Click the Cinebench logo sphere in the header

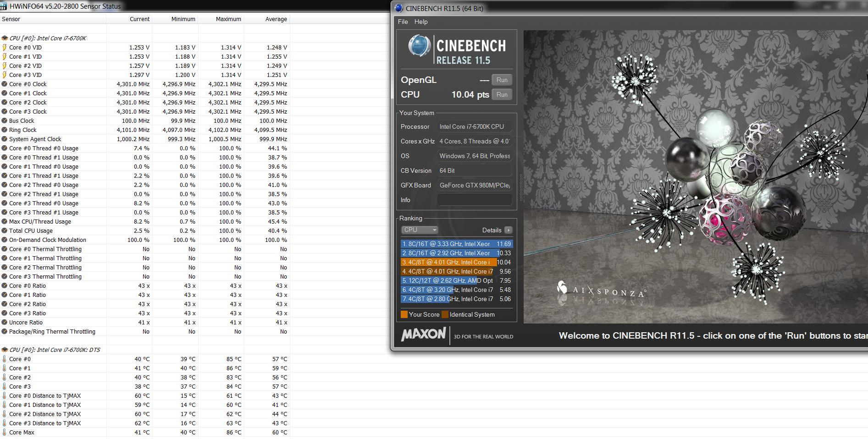click(419, 46)
